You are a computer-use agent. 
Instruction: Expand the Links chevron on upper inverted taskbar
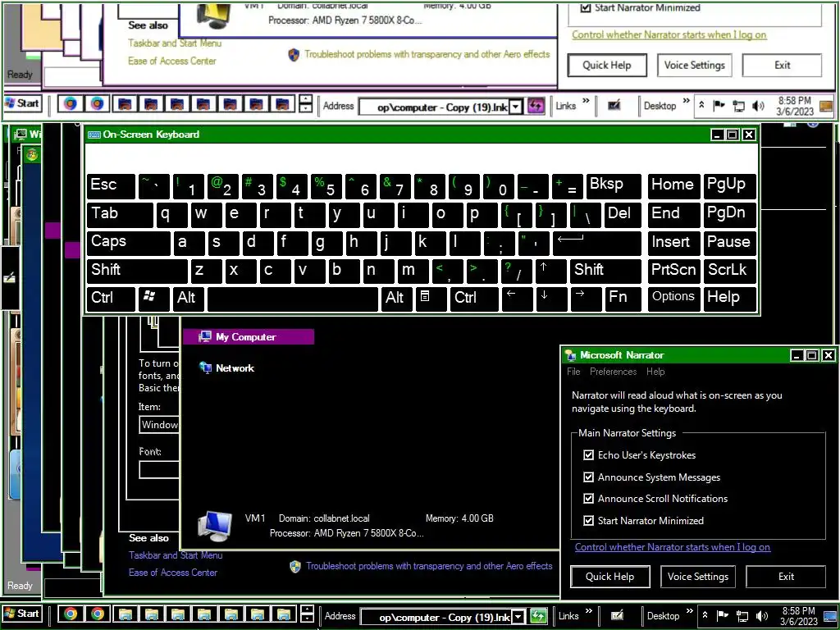(586, 100)
